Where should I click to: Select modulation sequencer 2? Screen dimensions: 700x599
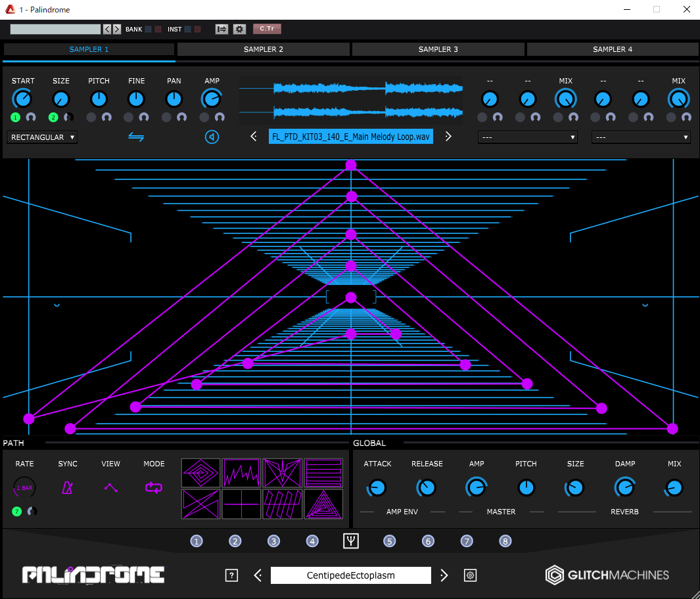(x=235, y=541)
